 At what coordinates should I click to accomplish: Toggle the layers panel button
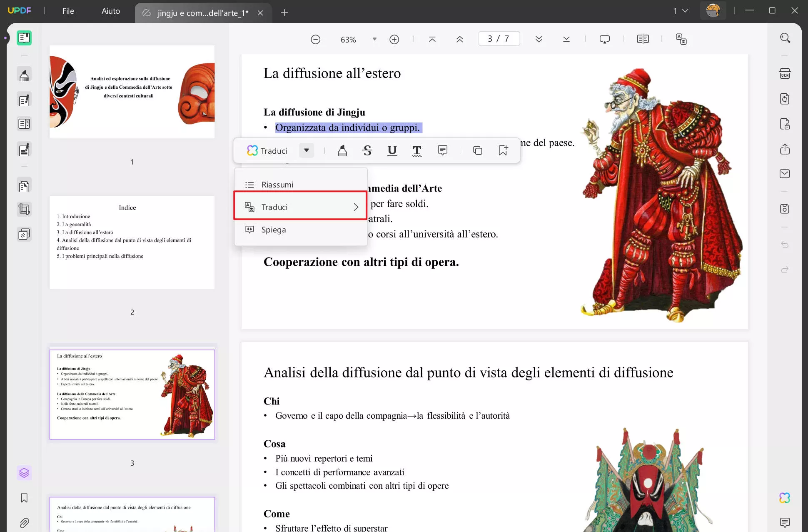pyautogui.click(x=24, y=473)
